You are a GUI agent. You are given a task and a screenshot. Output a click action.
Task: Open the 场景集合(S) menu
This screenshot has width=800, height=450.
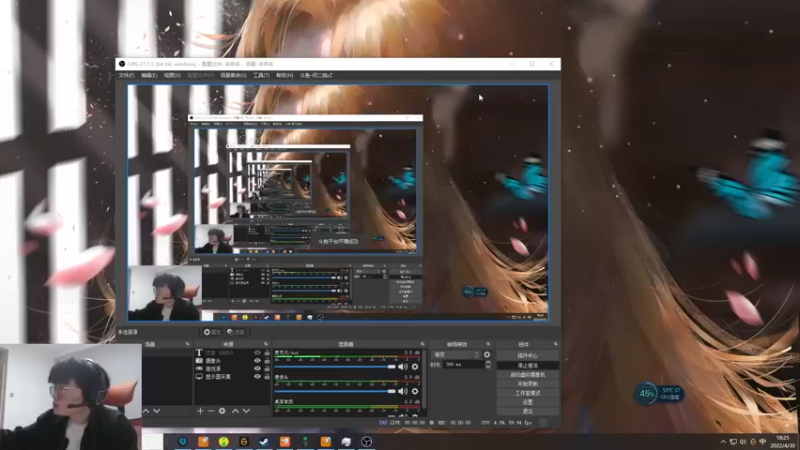[x=233, y=75]
